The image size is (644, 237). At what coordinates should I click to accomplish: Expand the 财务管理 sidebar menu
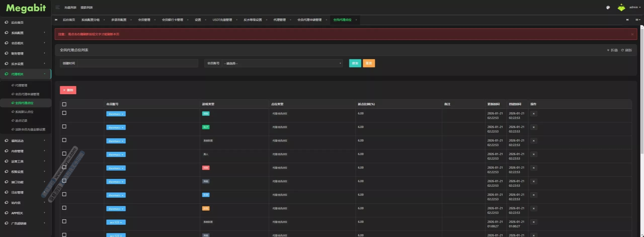pos(25,53)
